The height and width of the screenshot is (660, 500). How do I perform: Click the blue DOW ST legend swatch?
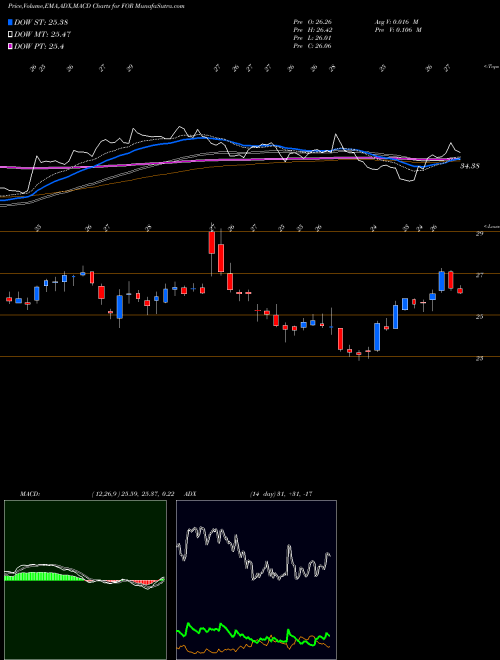point(11,22)
